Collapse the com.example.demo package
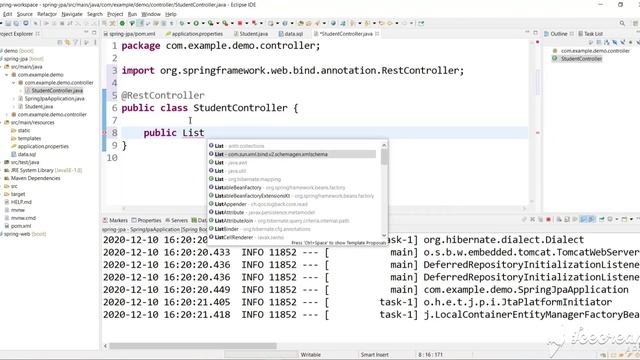 [x=7, y=75]
